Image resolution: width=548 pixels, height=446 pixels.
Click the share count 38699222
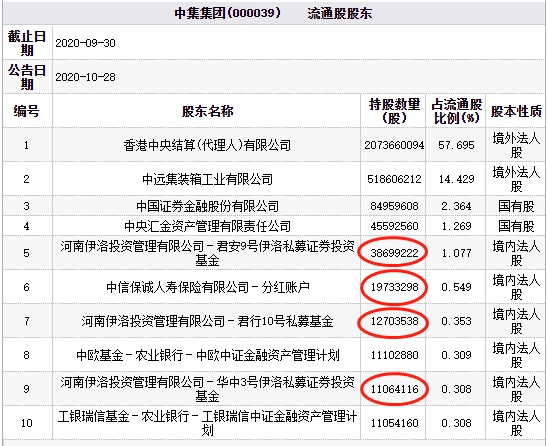tap(394, 253)
